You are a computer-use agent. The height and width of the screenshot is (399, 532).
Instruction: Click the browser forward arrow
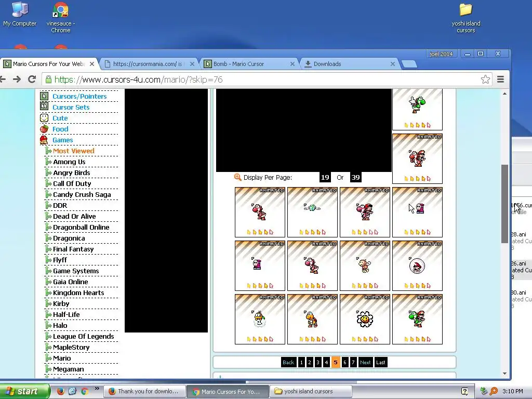[17, 79]
